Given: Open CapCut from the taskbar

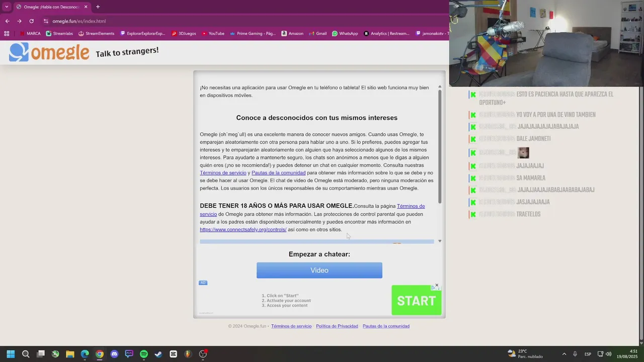Looking at the screenshot, I should click(x=174, y=354).
